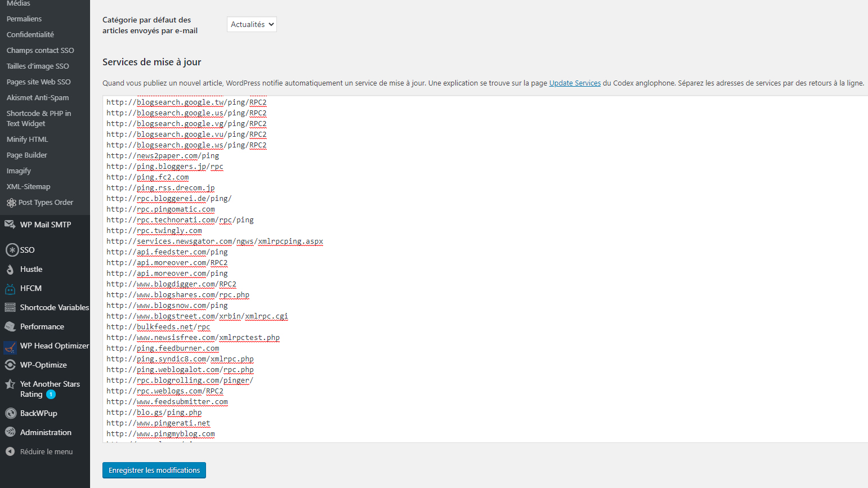Click Enregistrer les modifications button
This screenshot has width=868, height=488.
[154, 470]
